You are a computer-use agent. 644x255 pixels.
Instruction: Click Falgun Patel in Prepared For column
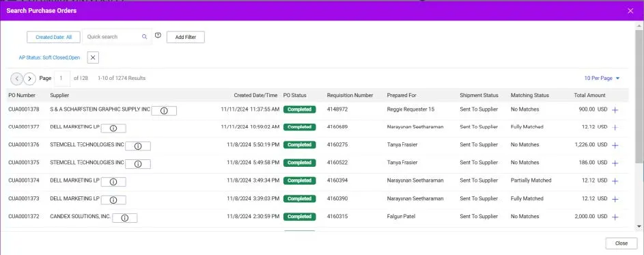click(x=402, y=216)
